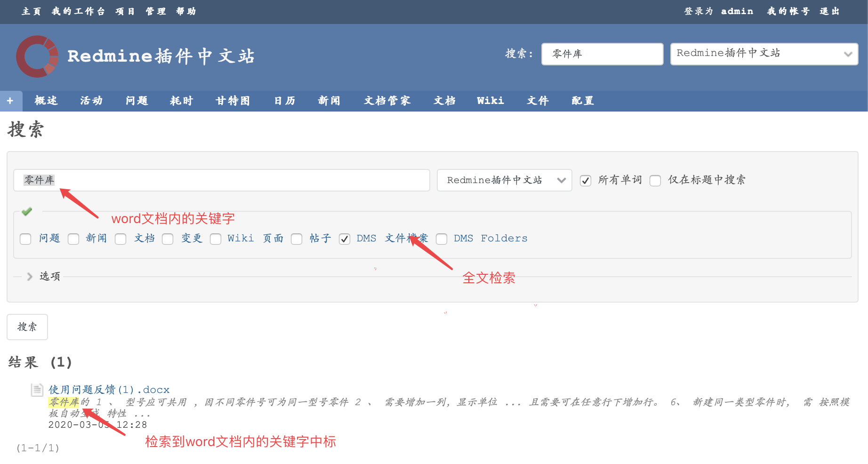
Task: Click the 问题 filter label link
Action: (49, 239)
